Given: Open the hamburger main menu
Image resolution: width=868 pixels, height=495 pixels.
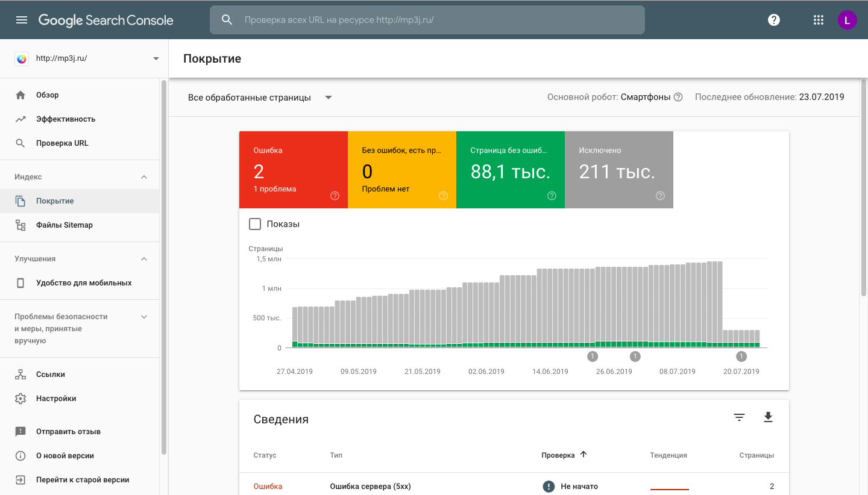Looking at the screenshot, I should pyautogui.click(x=22, y=20).
